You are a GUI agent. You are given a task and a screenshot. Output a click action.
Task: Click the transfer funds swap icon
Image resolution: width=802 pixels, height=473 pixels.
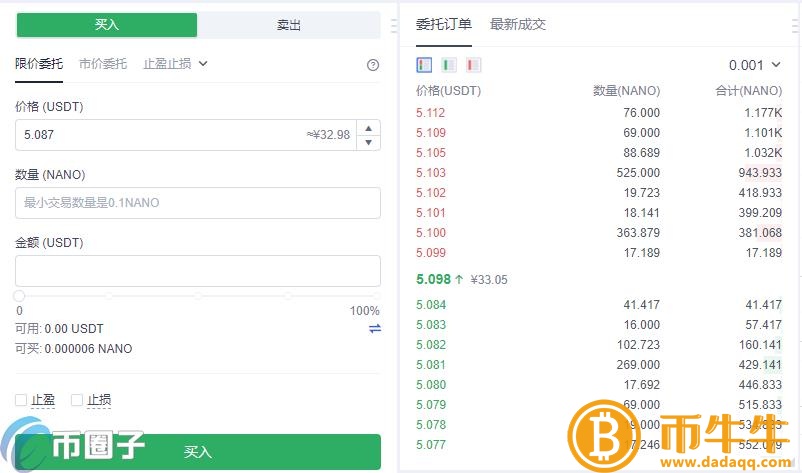point(374,328)
